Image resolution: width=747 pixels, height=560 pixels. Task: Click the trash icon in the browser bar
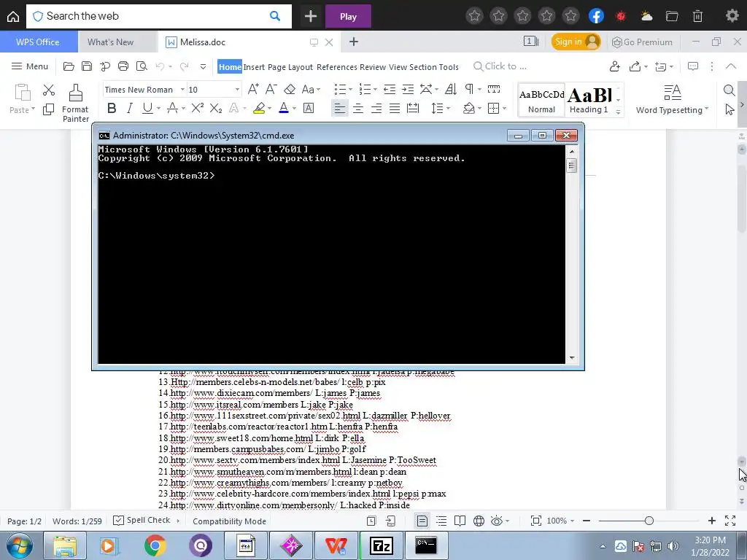coord(697,16)
